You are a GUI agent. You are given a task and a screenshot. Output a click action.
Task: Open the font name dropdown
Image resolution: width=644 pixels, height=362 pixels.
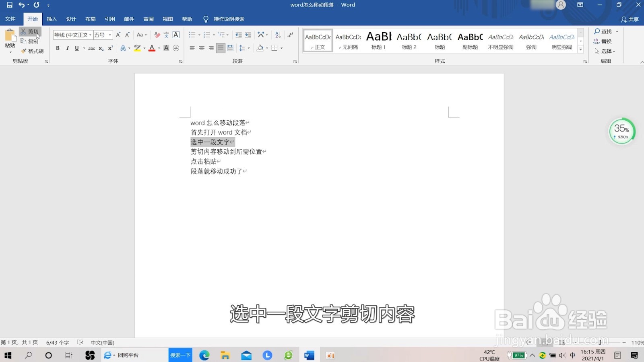pos(91,35)
